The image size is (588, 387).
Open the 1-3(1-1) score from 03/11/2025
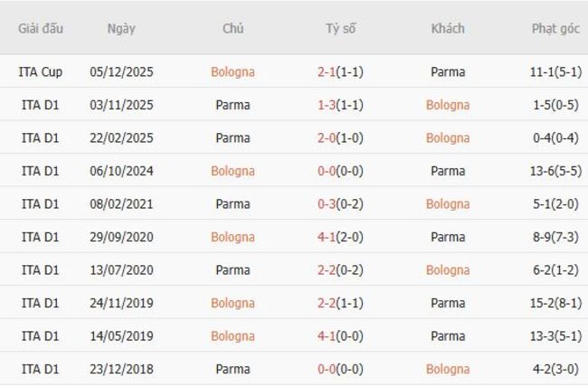pyautogui.click(x=340, y=105)
